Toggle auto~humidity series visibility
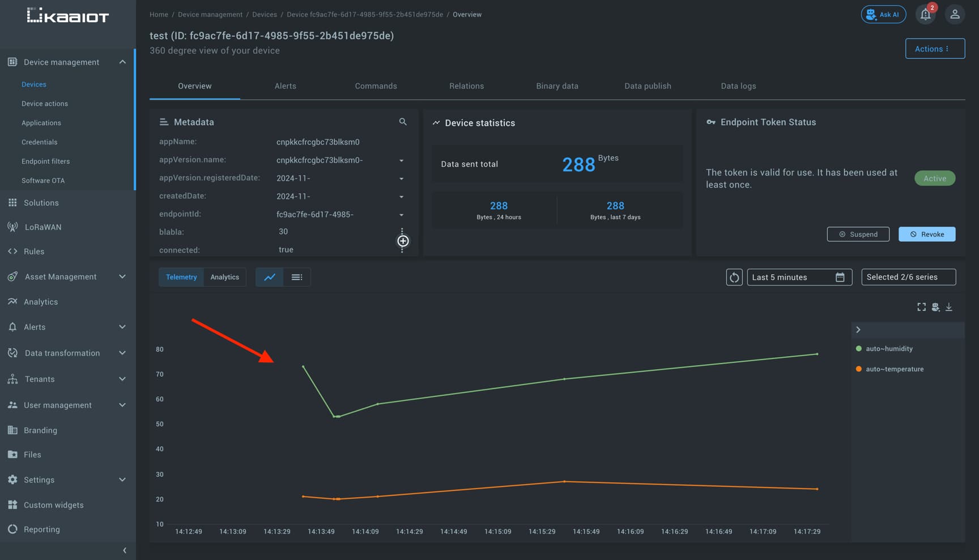 click(884, 349)
